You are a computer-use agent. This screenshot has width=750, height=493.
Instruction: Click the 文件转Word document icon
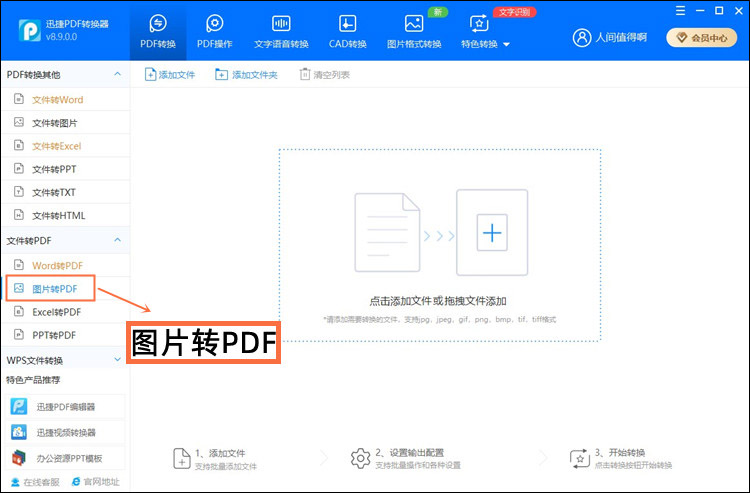click(x=19, y=99)
